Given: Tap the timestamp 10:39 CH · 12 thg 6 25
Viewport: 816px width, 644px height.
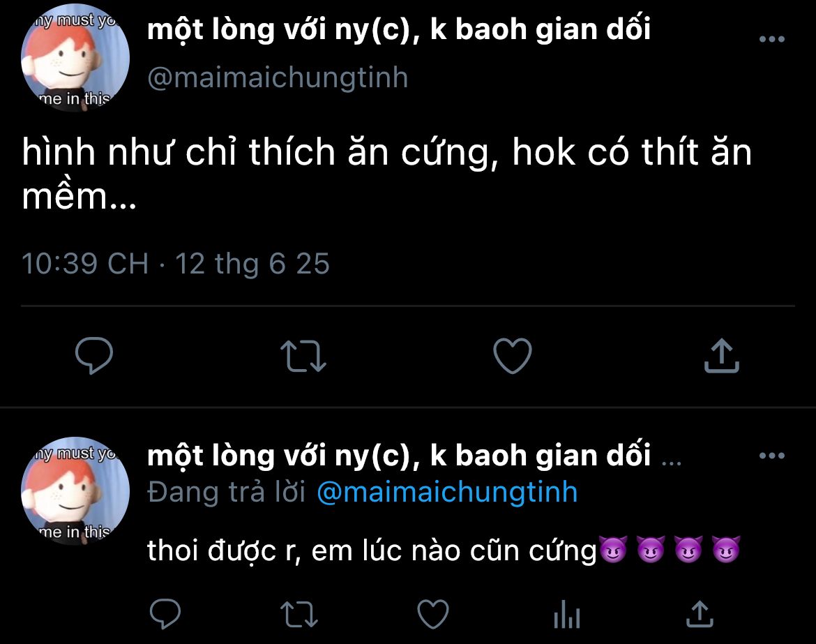Looking at the screenshot, I should (x=175, y=263).
